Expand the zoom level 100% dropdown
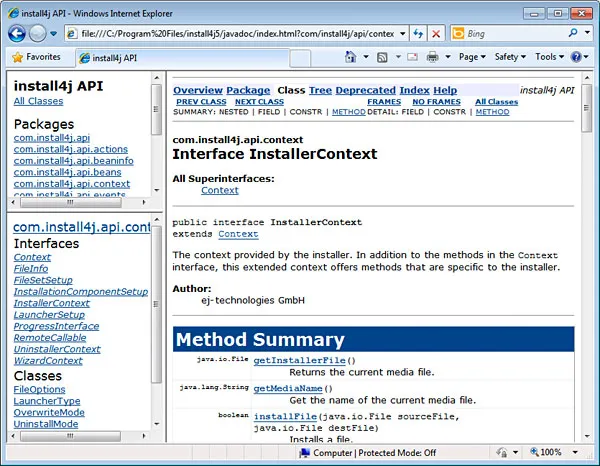The height and width of the screenshot is (466, 600). pyautogui.click(x=575, y=452)
